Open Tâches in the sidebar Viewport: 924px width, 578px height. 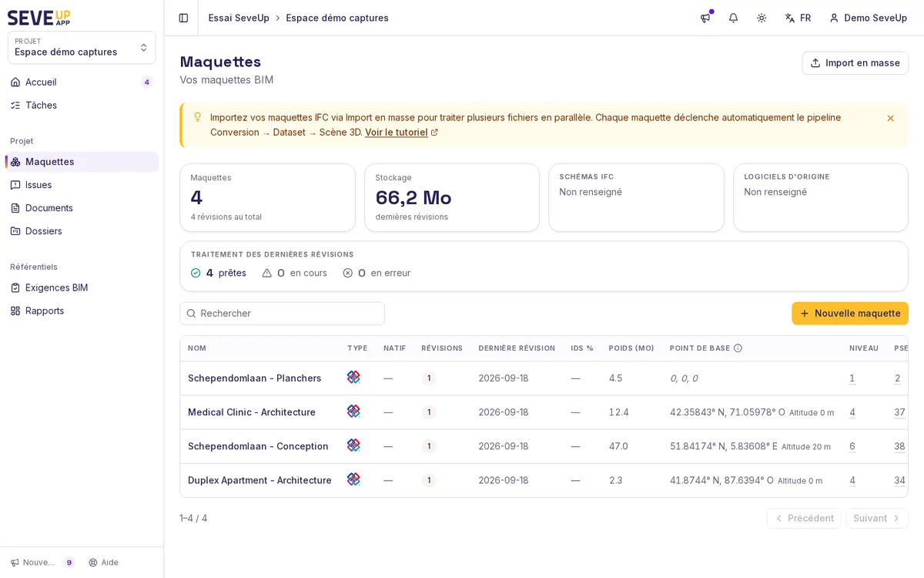(x=82, y=105)
